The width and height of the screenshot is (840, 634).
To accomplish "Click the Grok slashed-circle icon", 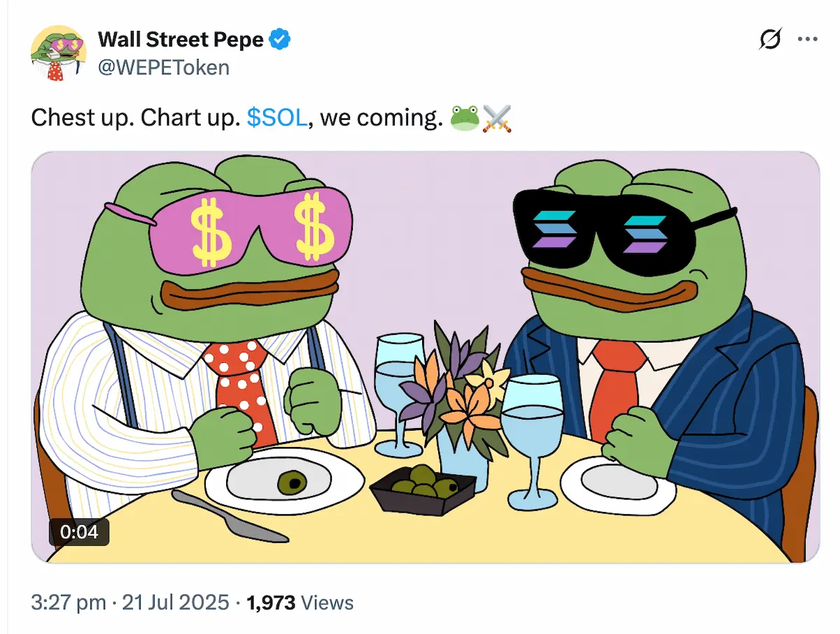I will coord(769,41).
